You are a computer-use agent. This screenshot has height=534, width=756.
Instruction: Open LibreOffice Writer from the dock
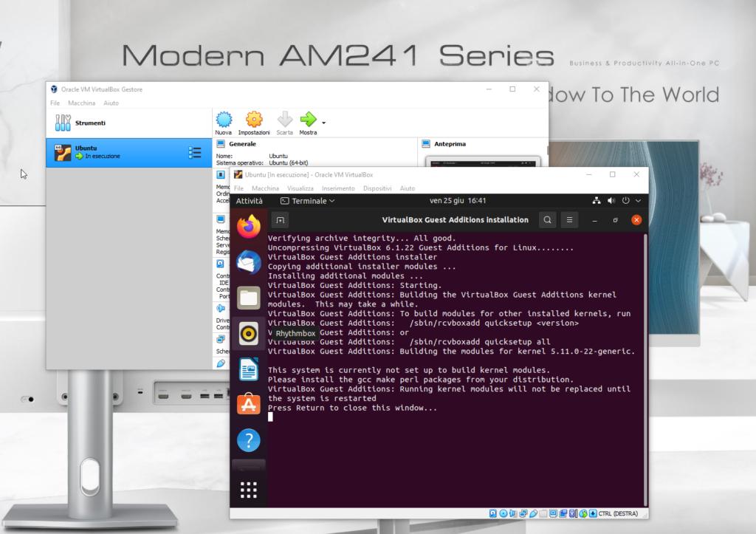point(249,369)
